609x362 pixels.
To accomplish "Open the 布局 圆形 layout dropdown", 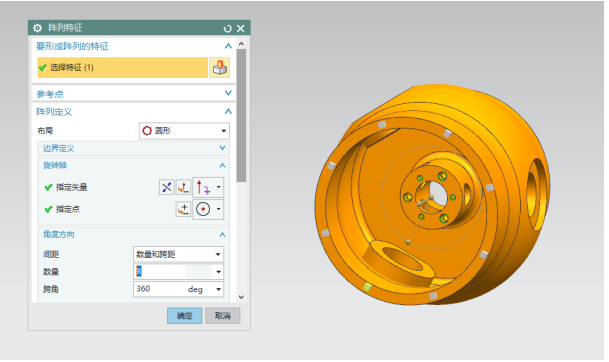I will [x=184, y=131].
